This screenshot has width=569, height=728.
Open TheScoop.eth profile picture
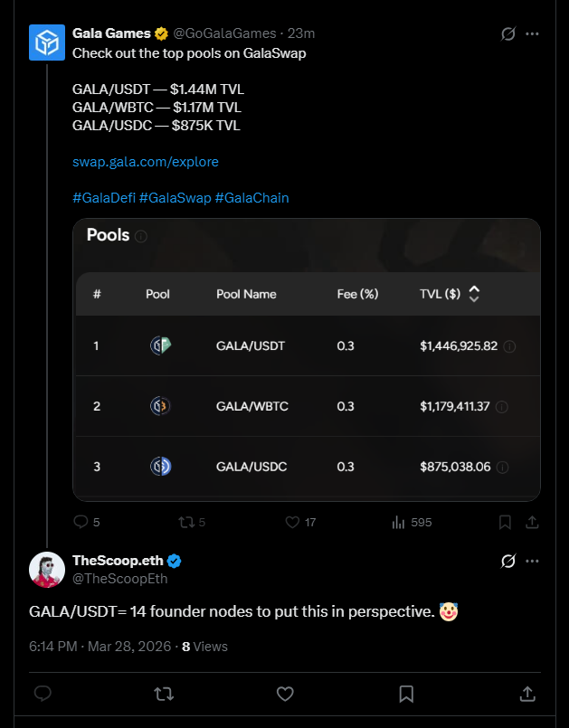[47, 570]
